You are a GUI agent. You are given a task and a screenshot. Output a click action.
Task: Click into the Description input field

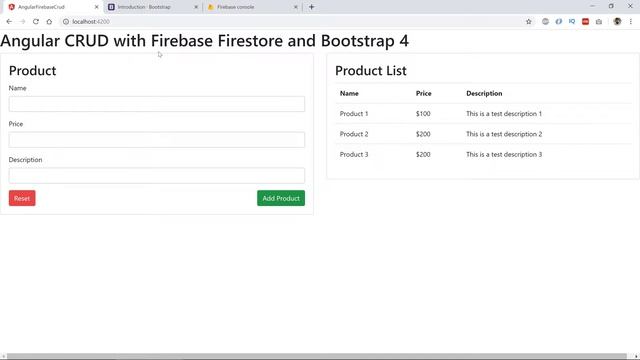click(x=157, y=176)
